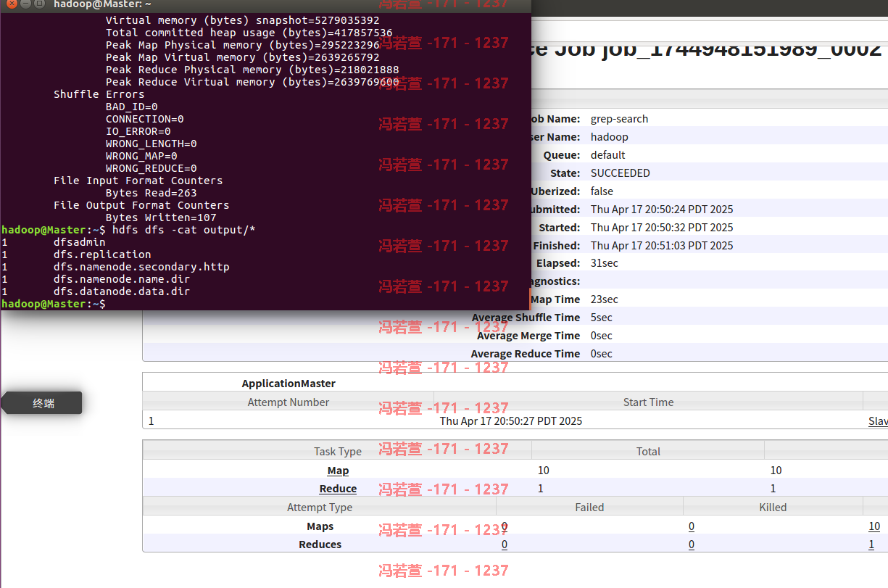Viewport: 888px width, 588px height.
Task: Click the BAD_ID=0 terminal line
Action: pos(131,107)
